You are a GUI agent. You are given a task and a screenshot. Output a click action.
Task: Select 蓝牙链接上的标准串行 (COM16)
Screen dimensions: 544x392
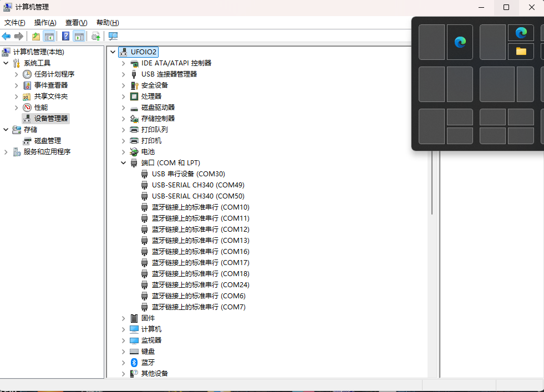(201, 252)
